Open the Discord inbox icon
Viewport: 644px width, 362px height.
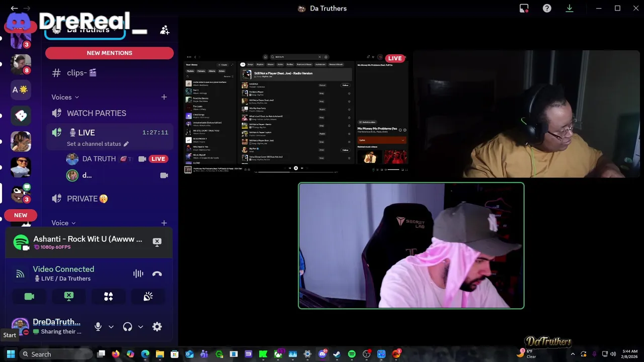(524, 8)
